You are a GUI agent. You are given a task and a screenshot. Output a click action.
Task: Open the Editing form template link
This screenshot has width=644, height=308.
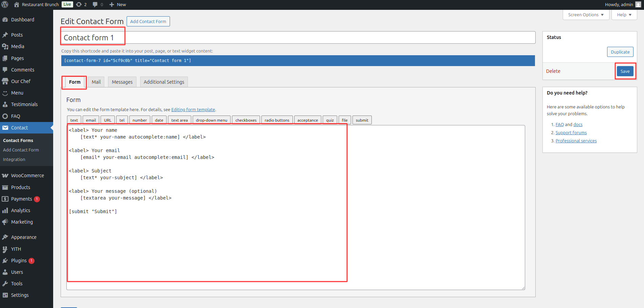(193, 109)
